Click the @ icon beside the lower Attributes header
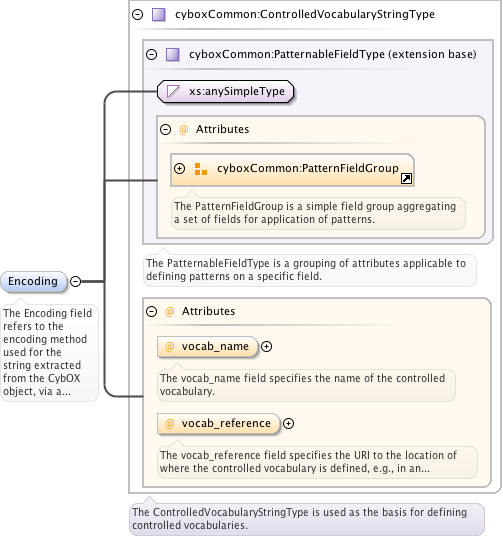Image resolution: width=503 pixels, height=539 pixels. tap(170, 312)
